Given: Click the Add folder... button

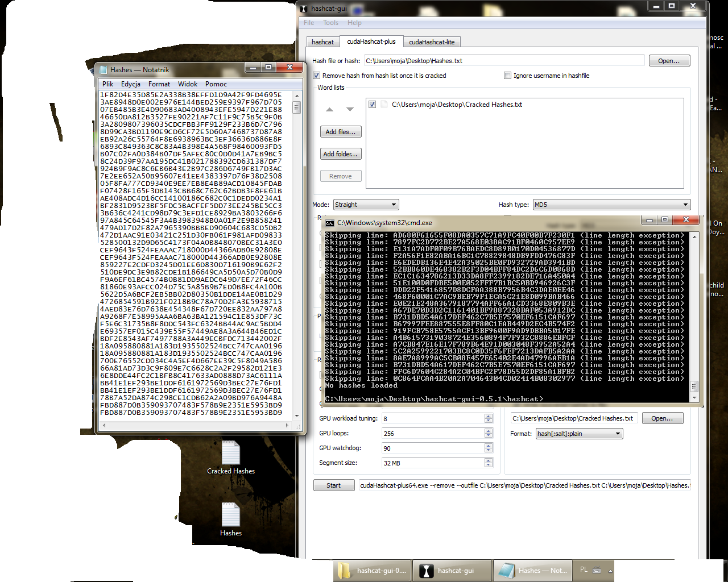Looking at the screenshot, I should click(341, 154).
